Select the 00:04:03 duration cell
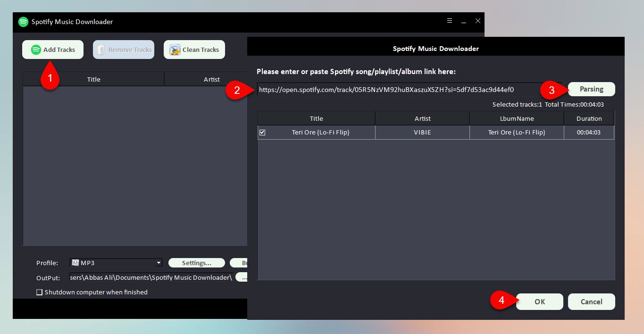The width and height of the screenshot is (644, 334). (x=589, y=133)
